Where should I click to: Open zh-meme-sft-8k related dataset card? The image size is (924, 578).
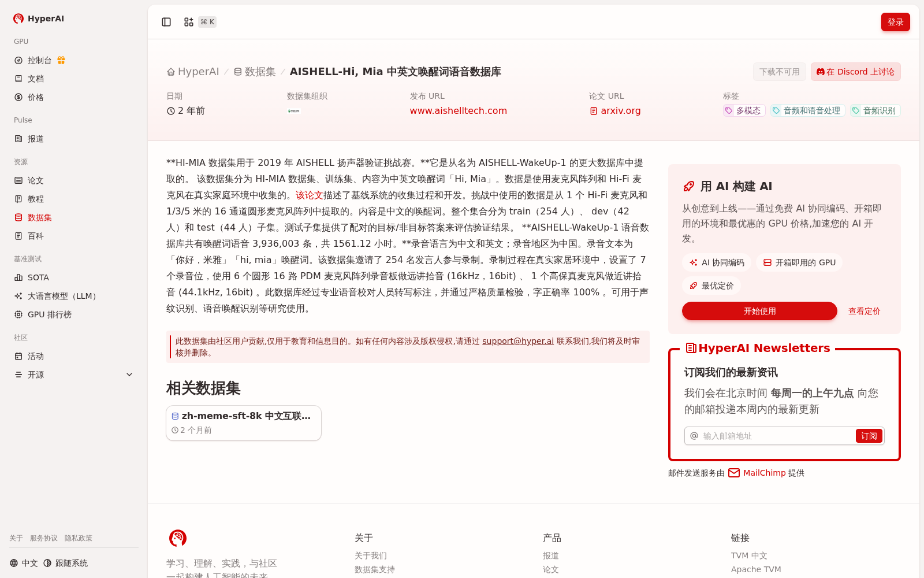point(244,423)
